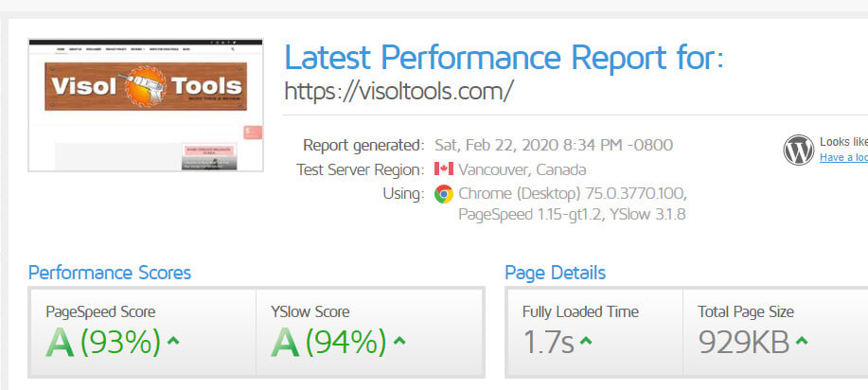Click the Visol Tools site screenshot thumbnail
This screenshot has width=868, height=390.
pos(145,104)
